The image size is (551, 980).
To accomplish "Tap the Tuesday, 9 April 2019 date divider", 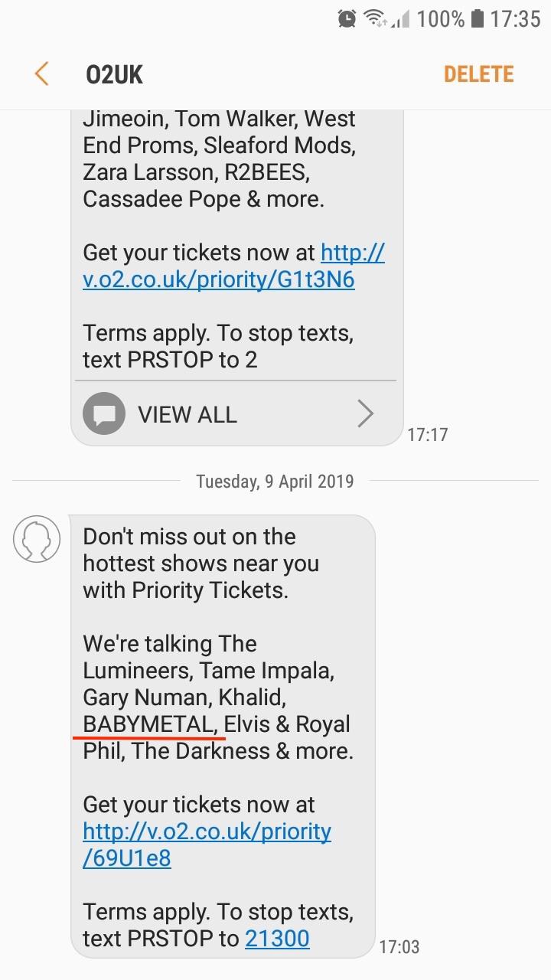I will point(275,481).
